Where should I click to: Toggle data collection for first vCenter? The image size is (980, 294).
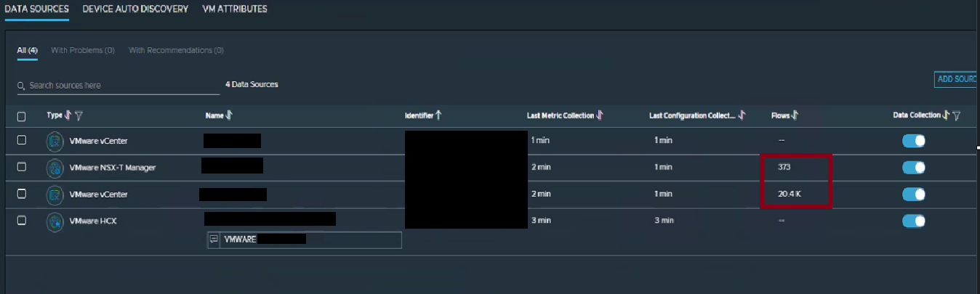click(914, 141)
